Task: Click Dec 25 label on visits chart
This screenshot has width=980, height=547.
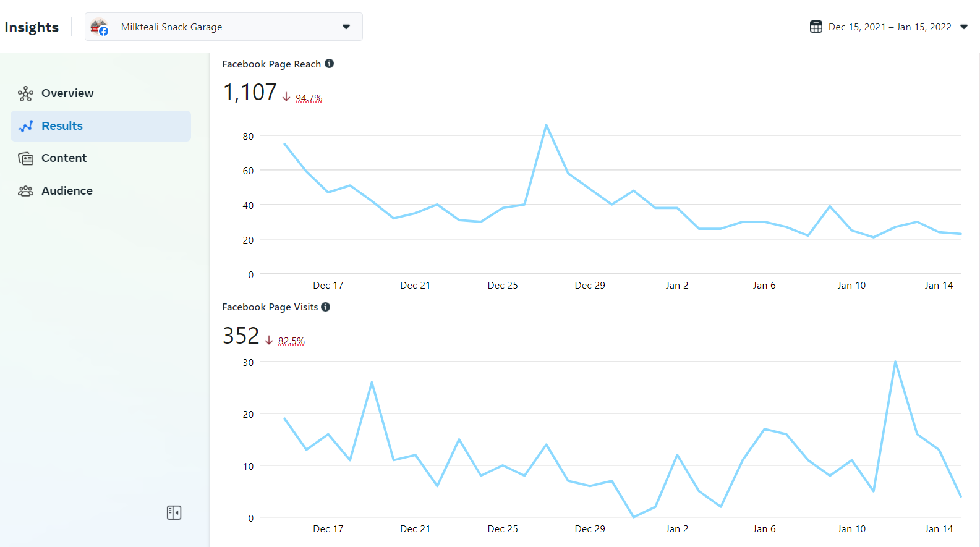Action: pyautogui.click(x=503, y=528)
